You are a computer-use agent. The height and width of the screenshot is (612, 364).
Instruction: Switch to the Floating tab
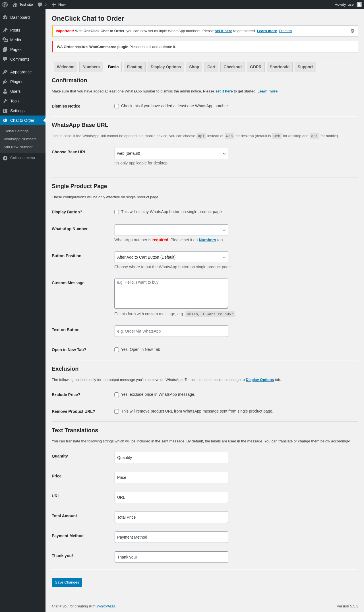click(135, 67)
